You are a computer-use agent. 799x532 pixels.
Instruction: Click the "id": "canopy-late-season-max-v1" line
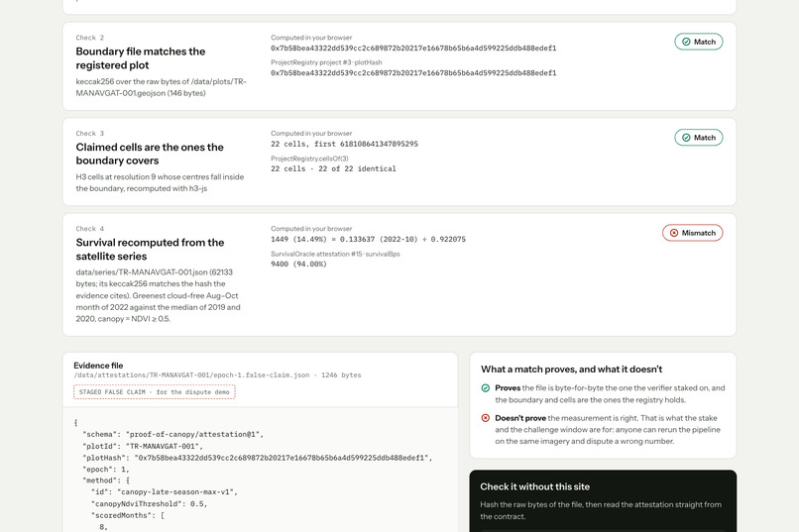click(x=165, y=491)
